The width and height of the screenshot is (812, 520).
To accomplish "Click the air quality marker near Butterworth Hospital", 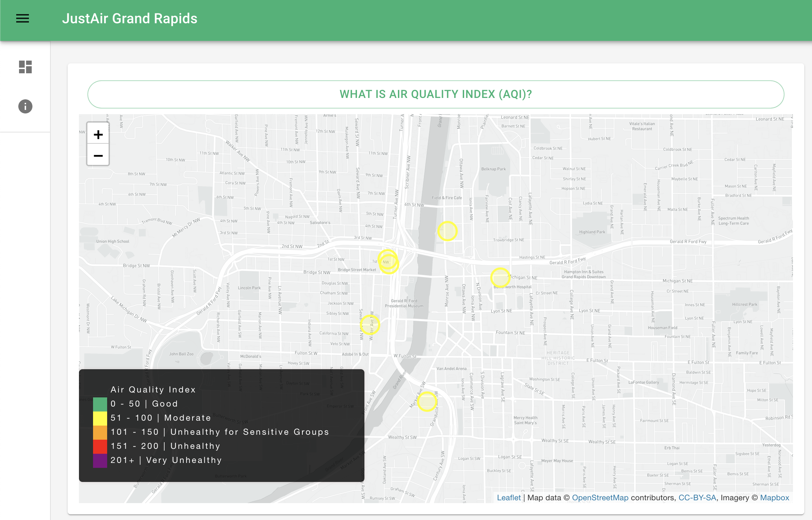I will click(x=500, y=278).
